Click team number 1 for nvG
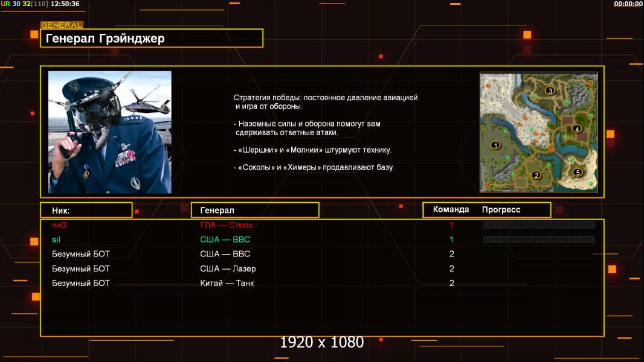The image size is (644, 362). [451, 225]
